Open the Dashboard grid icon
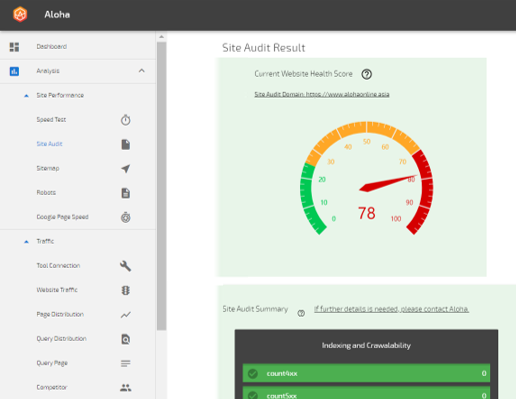Viewport: 516px width, 399px height. pyautogui.click(x=14, y=47)
